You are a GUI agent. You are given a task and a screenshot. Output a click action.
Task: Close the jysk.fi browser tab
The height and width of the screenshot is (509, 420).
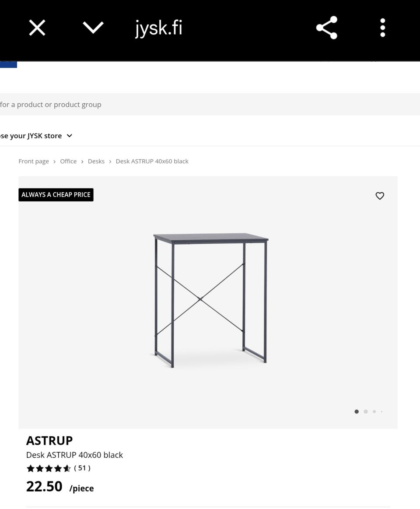pos(37,28)
